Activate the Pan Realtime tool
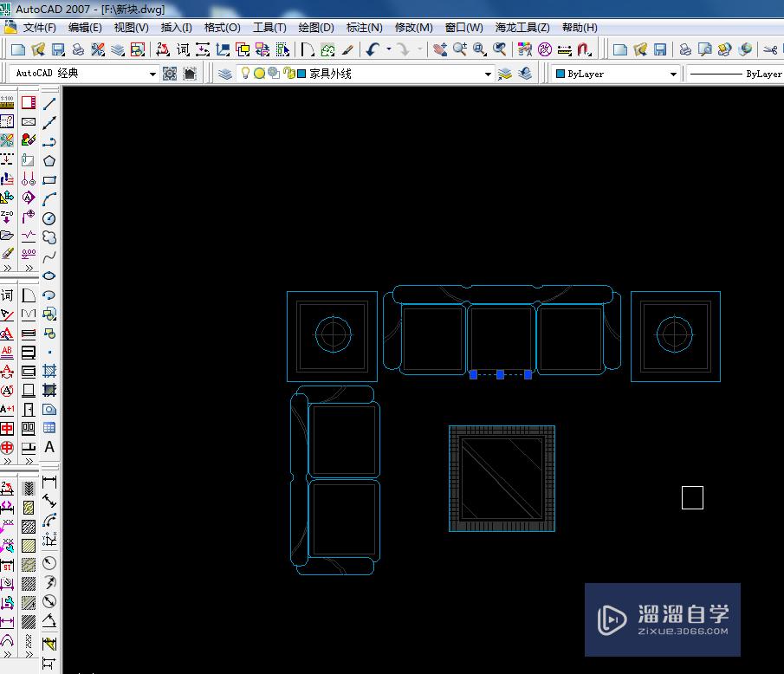The image size is (784, 674). 441,50
